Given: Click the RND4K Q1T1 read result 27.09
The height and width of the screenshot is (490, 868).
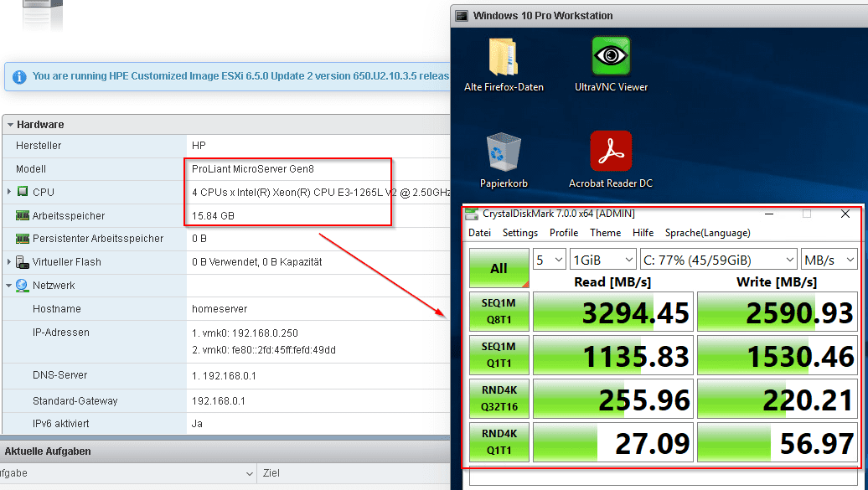Looking at the screenshot, I should point(612,441).
